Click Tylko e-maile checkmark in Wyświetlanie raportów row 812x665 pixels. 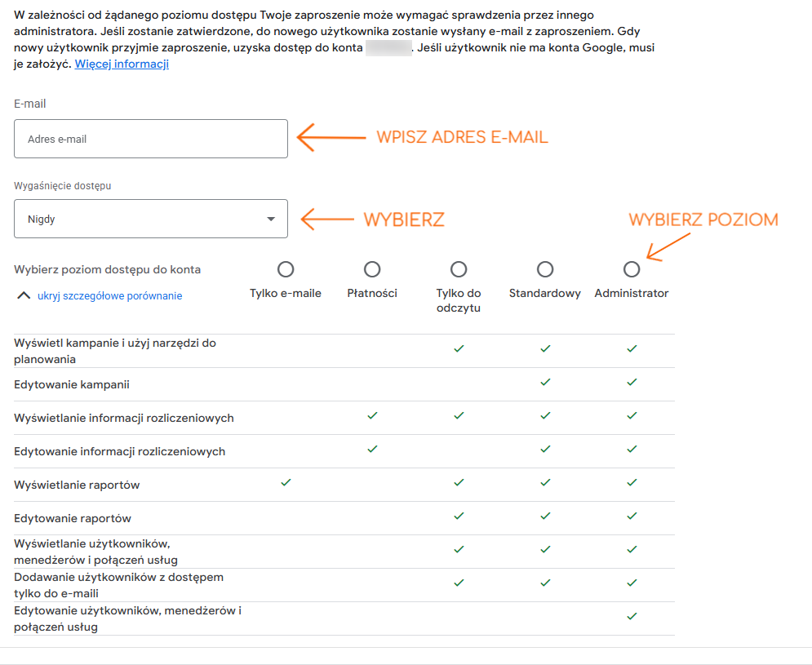click(x=286, y=483)
